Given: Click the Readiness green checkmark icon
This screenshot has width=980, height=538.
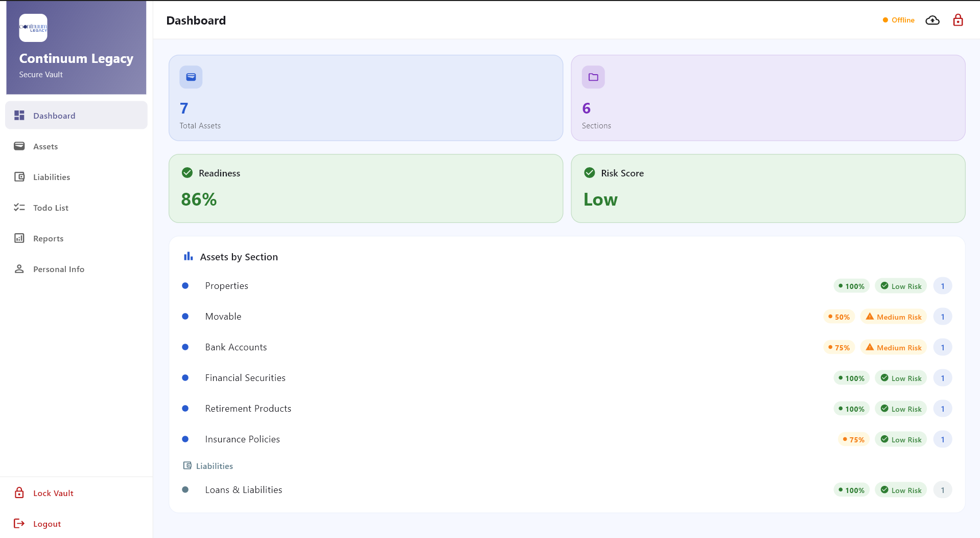Looking at the screenshot, I should pyautogui.click(x=187, y=173).
